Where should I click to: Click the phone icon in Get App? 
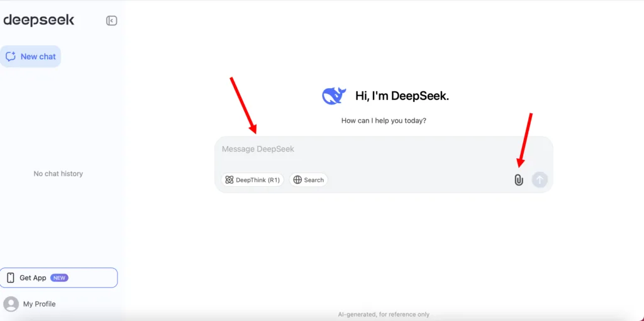tap(11, 278)
